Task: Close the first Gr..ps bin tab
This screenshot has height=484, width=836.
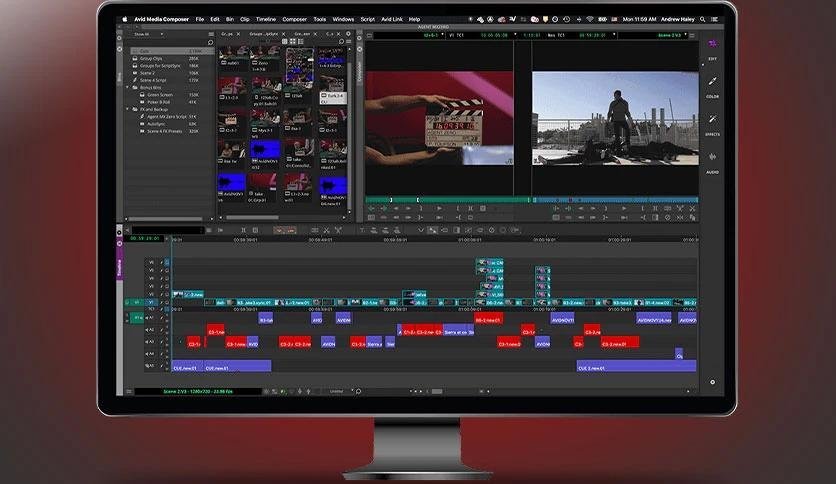Action: (238, 34)
